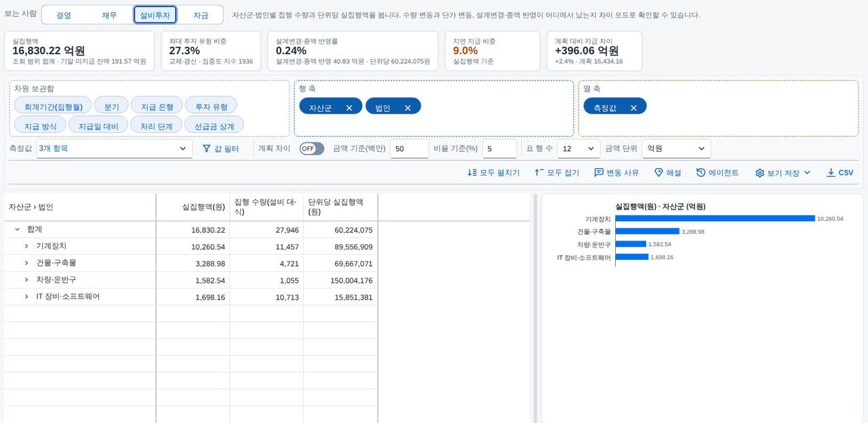Open the 계획 대비 지급 차이 KPI card
Screen dimensions: 868x423
tap(594, 51)
